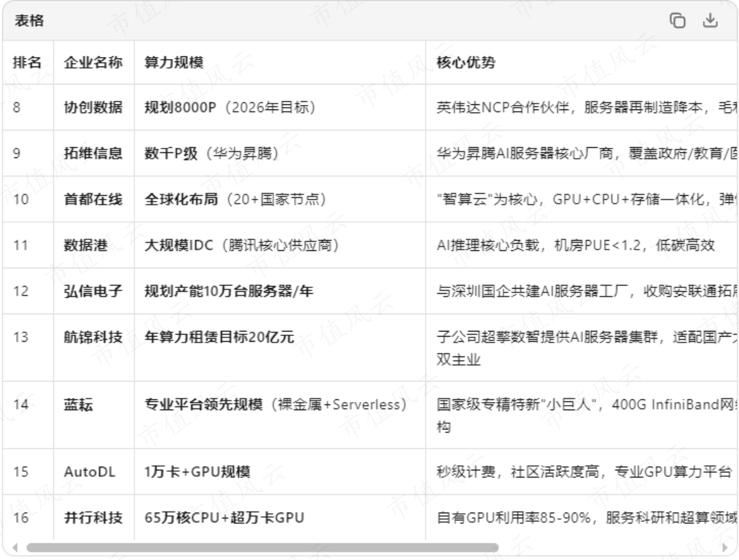739x560 pixels.
Task: Click the horizontal scrollbar thumb
Action: 263,547
